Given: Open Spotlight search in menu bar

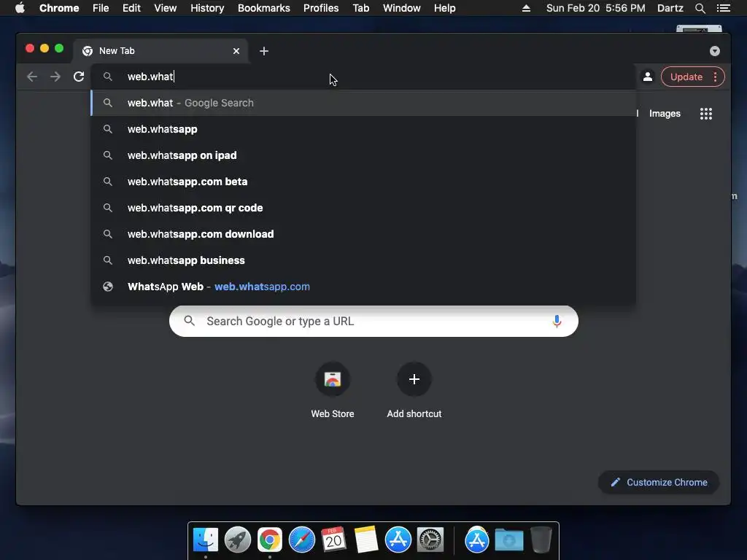Looking at the screenshot, I should click(700, 8).
